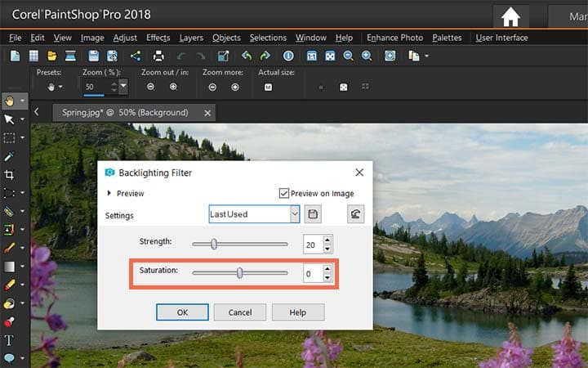Click the Strength value field

(x=313, y=245)
